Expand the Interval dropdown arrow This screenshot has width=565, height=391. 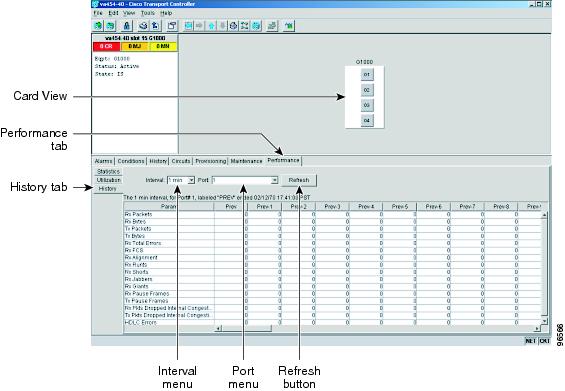point(191,180)
